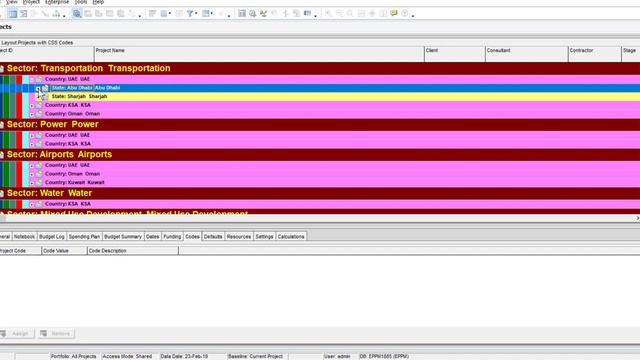Switch to the Spending Plan tab
The image size is (640, 360).
coord(84,237)
